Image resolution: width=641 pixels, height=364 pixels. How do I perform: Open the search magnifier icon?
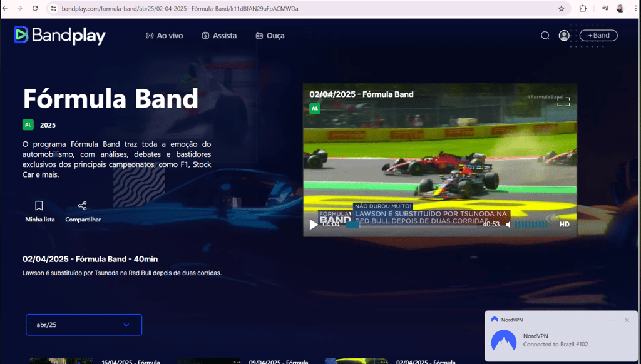pyautogui.click(x=545, y=36)
